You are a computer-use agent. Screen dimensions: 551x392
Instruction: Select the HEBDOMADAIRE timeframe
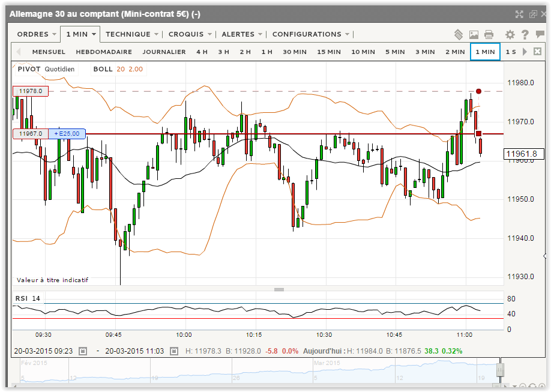(x=104, y=52)
